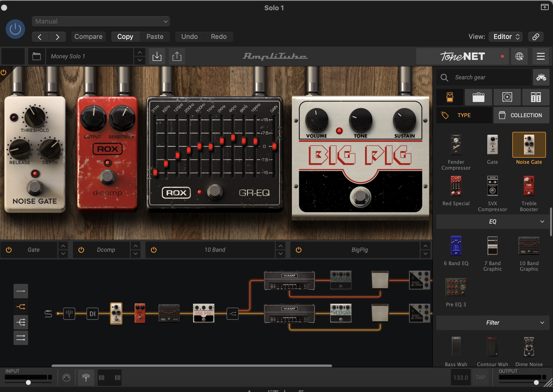Switch to the COLLECTION tab
Image resolution: width=553 pixels, height=392 pixels.
[522, 115]
